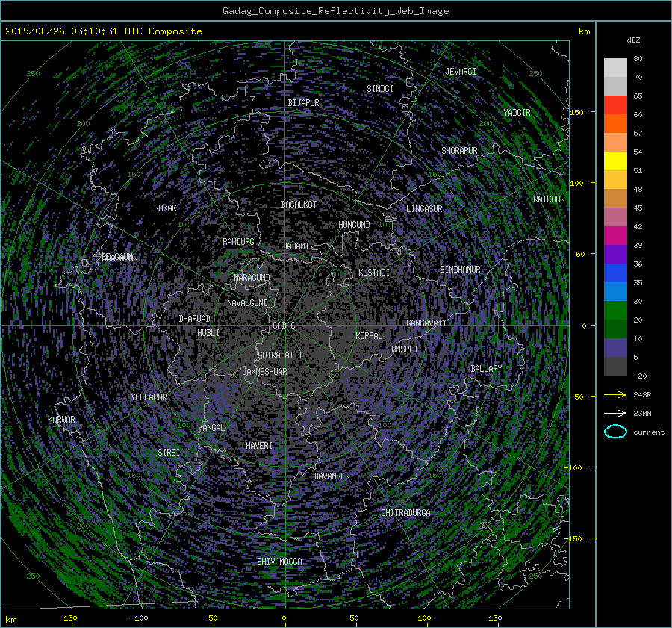672x628 pixels.
Task: Click the RAMDURG city label
Action: tap(238, 242)
